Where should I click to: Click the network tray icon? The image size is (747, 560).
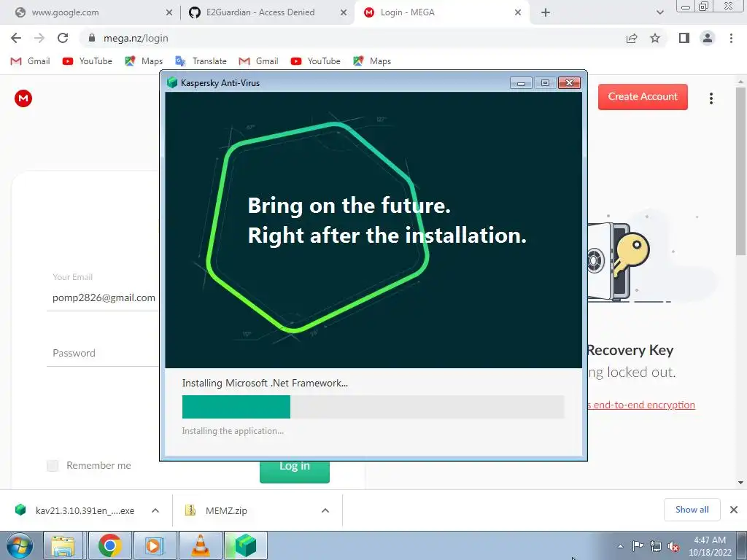[x=656, y=546]
